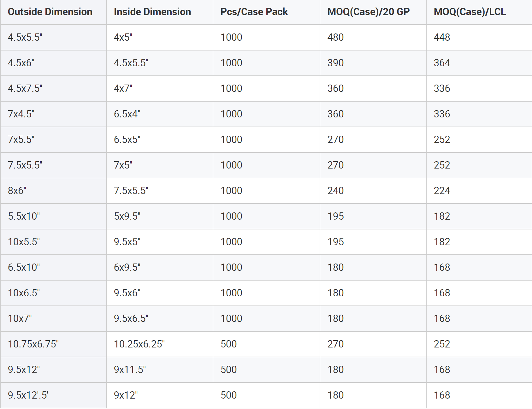
Task: Click the 9x12" inside dimension cell
Action: [x=160, y=395]
